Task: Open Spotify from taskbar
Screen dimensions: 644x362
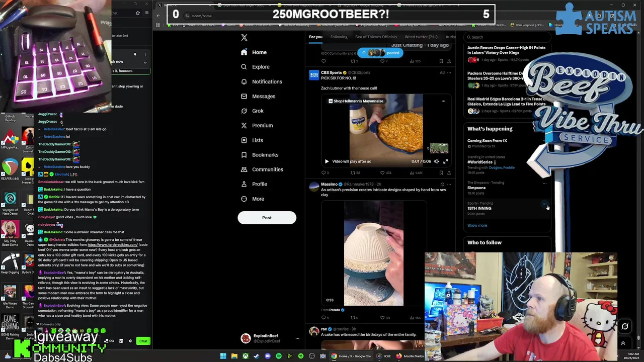Action: [x=278, y=356]
